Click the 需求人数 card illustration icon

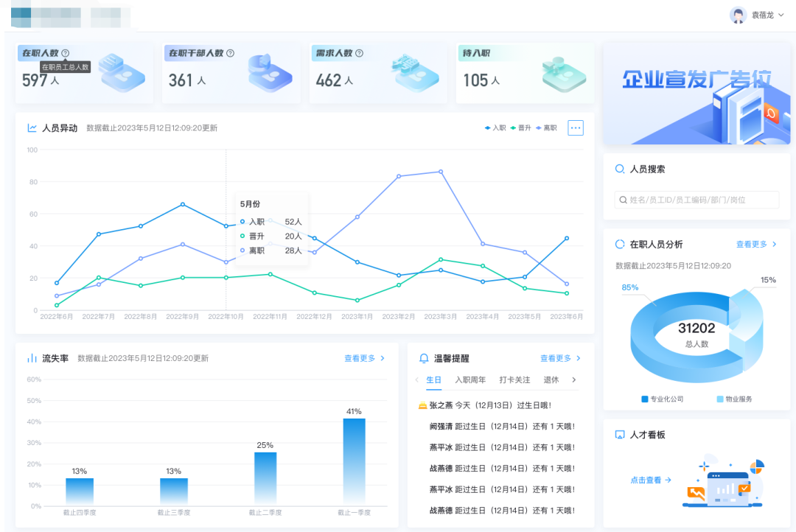pos(415,73)
